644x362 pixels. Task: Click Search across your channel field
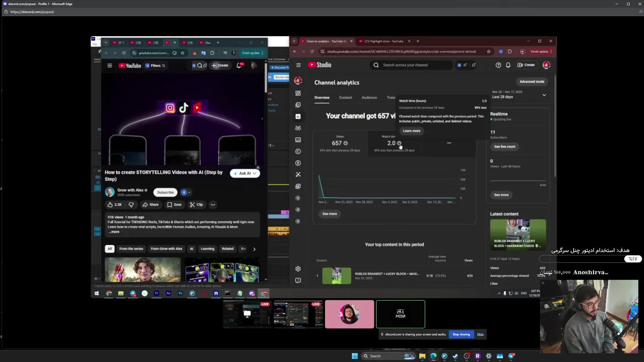(x=412, y=65)
